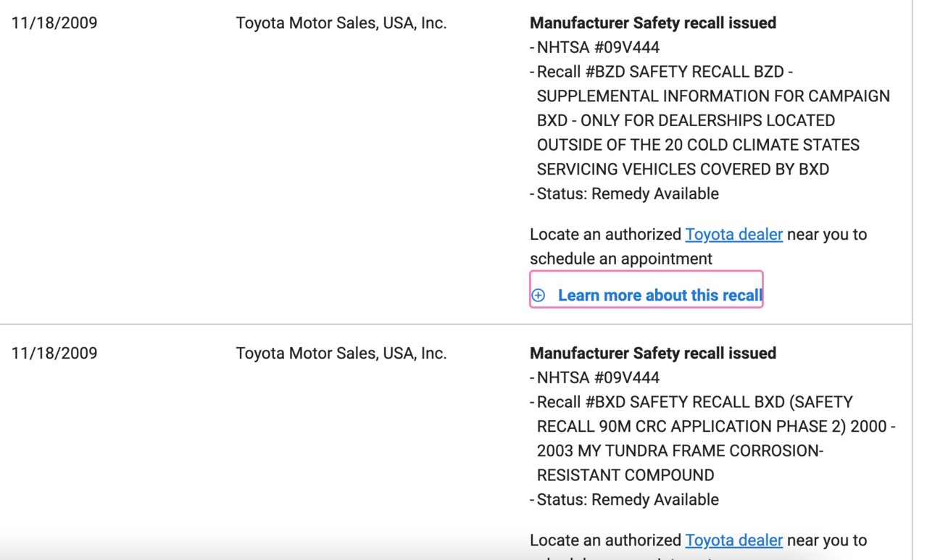This screenshot has width=927, height=560.
Task: Click Toyota Motor Sales source in BZD row
Action: pos(341,23)
